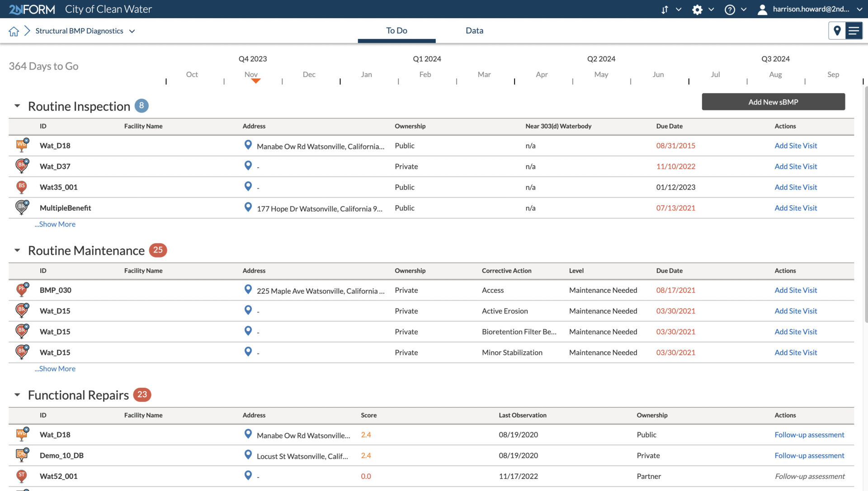This screenshot has width=868, height=491.
Task: Click the sync/transfer arrows icon
Action: tap(664, 9)
